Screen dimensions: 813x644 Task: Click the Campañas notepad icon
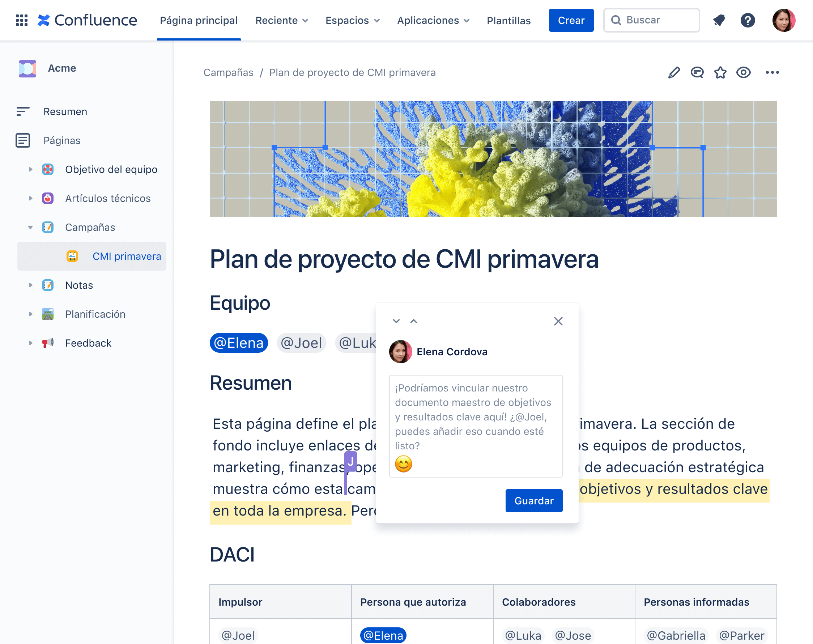point(47,227)
